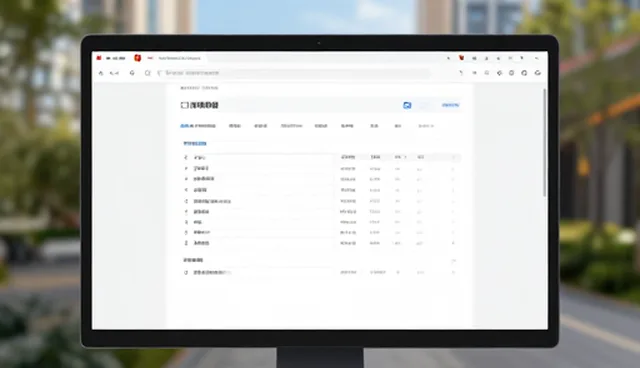
Task: Click the orange-red favicon on the browser tab strip
Action: tap(138, 58)
